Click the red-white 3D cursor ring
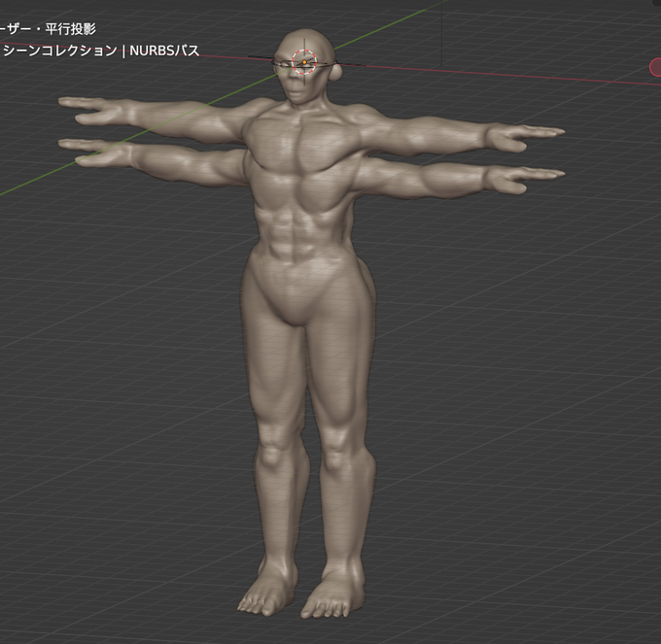 click(x=304, y=61)
